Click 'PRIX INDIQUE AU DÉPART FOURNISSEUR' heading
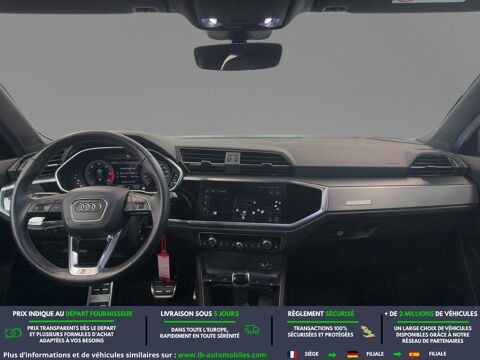480x360 pixels. [x=72, y=314]
